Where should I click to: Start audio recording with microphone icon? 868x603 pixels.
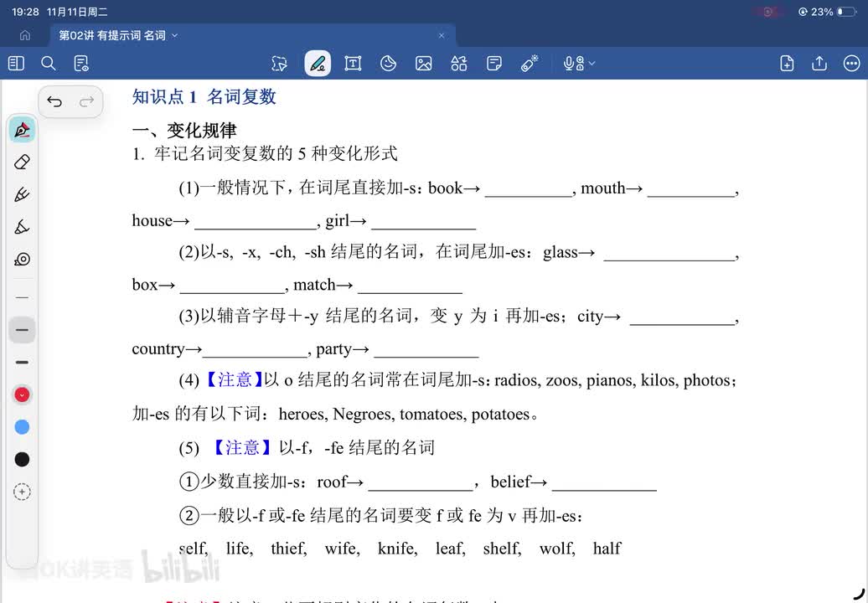(x=573, y=64)
